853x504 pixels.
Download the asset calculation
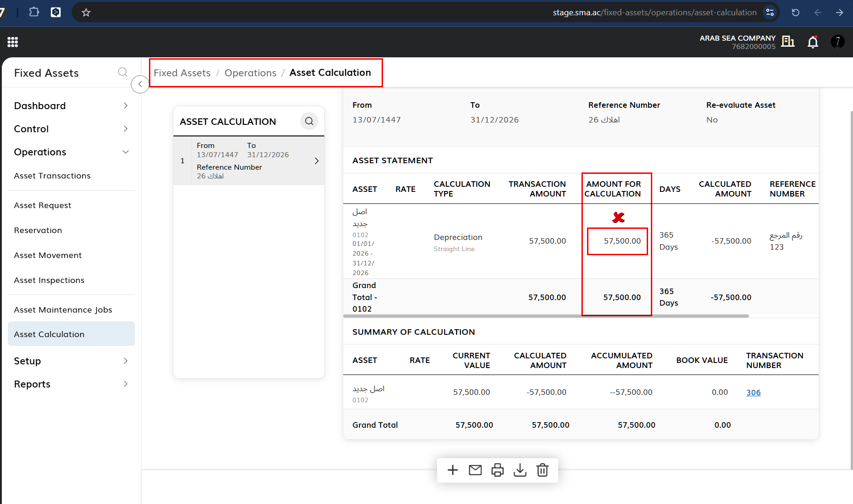pyautogui.click(x=520, y=470)
